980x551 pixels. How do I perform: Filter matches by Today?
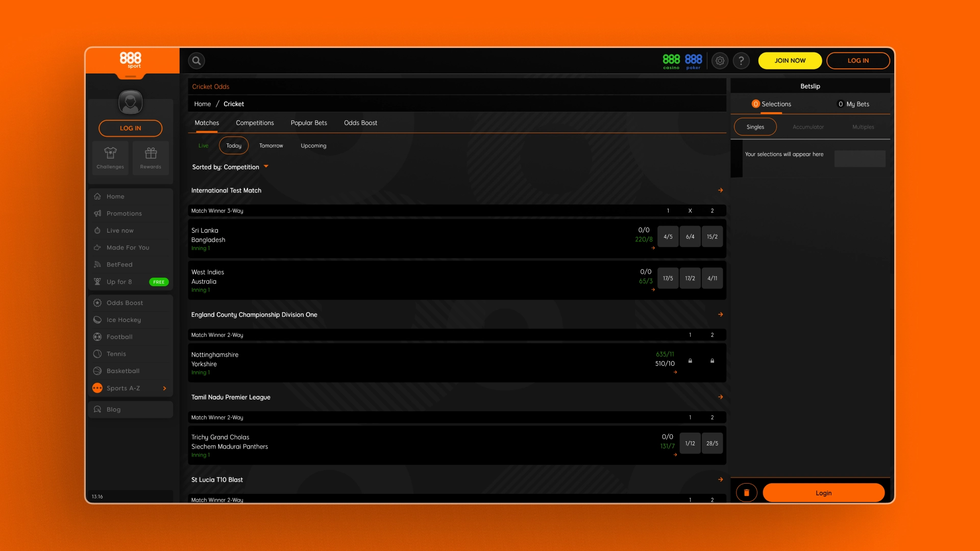point(234,145)
